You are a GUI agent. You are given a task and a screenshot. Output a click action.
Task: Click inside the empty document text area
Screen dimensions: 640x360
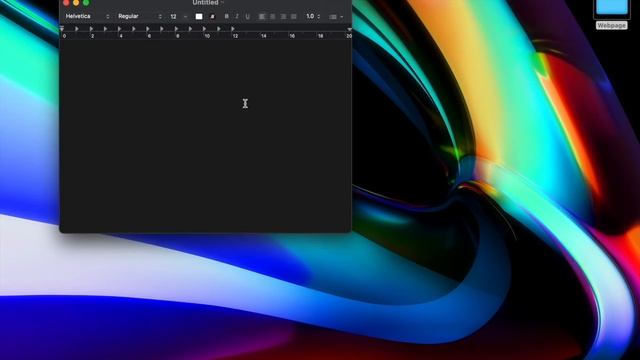[205, 136]
